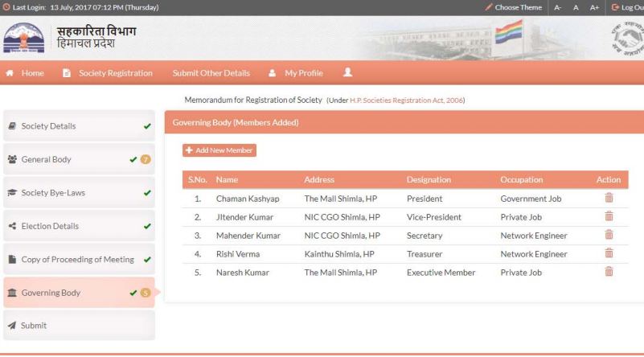
Task: Delete Rishi Verma row using trash icon
Action: click(609, 253)
